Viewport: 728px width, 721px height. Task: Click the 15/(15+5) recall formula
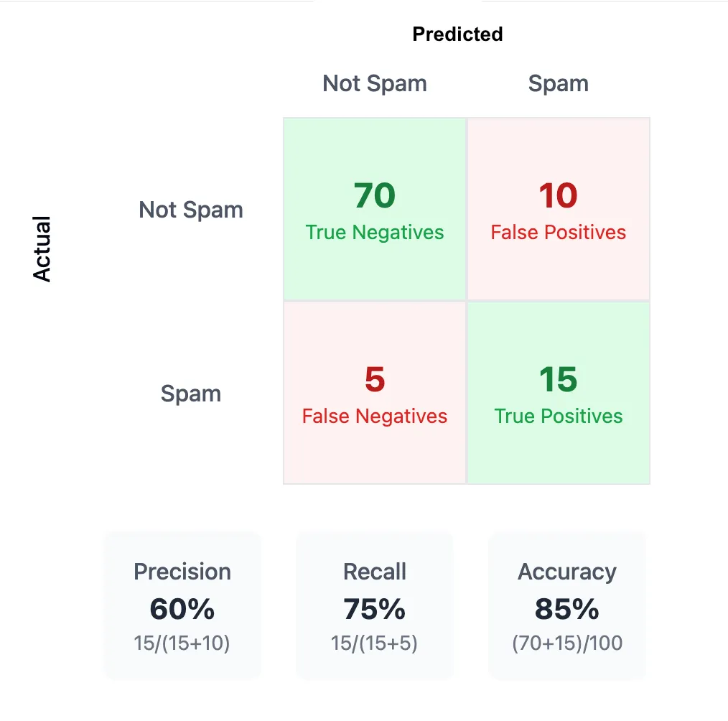pyautogui.click(x=375, y=643)
